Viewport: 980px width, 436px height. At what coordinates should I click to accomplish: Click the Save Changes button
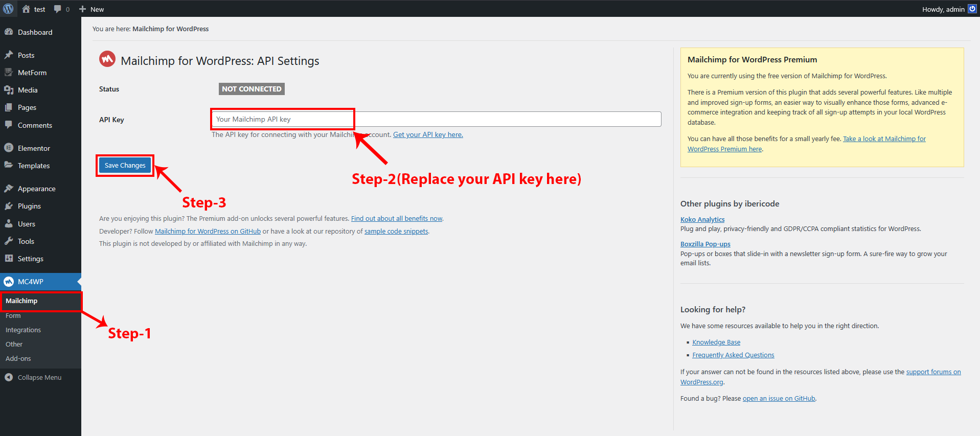pyautogui.click(x=125, y=166)
